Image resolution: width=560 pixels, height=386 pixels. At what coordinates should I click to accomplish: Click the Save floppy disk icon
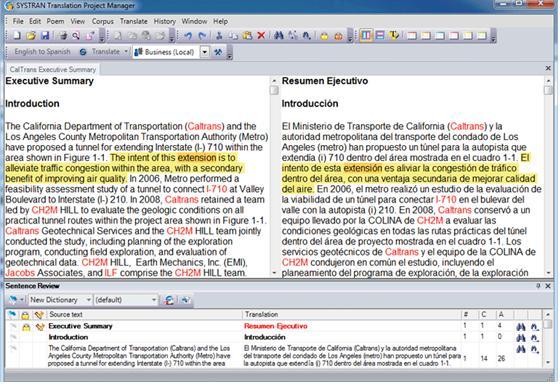[x=45, y=36]
